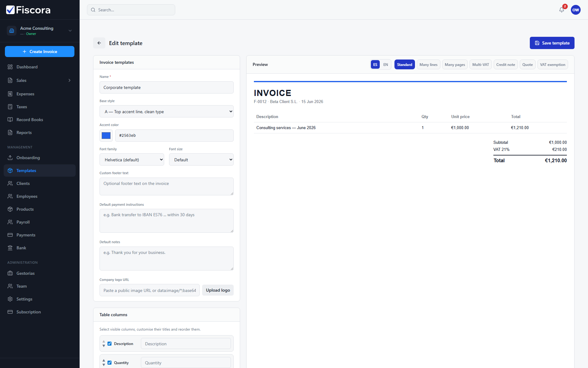Click the Quantity column title field

click(x=186, y=363)
